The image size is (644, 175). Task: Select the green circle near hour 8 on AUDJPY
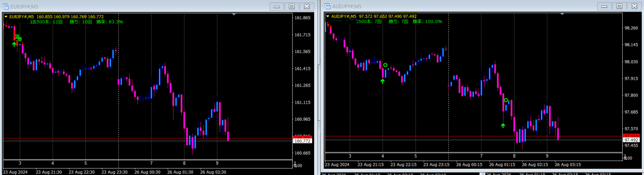pos(506,100)
